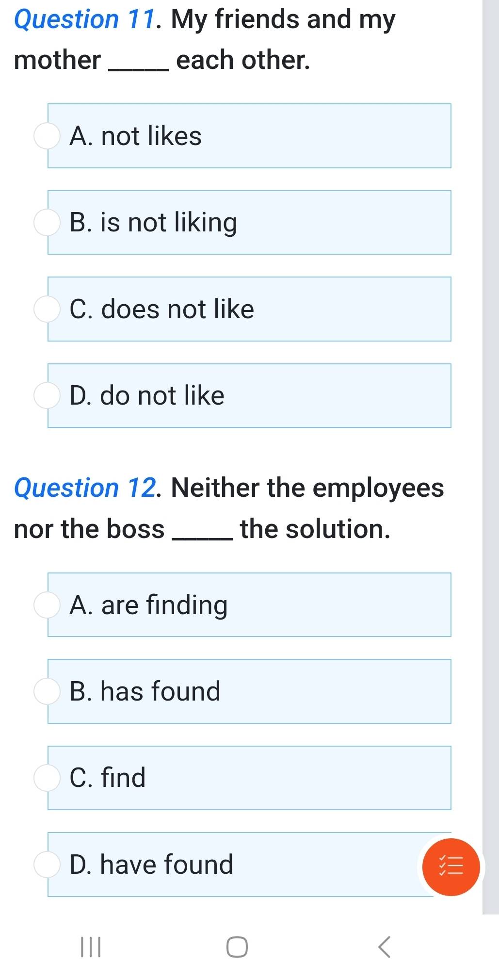This screenshot has height=980, width=499.
Task: Select radio button for "C. find"
Action: click(x=47, y=778)
